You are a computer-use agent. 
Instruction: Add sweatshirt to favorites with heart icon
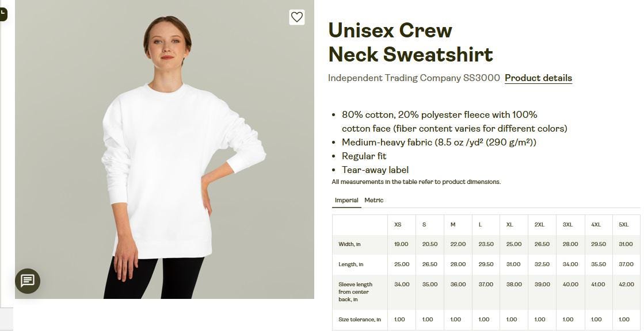[296, 17]
